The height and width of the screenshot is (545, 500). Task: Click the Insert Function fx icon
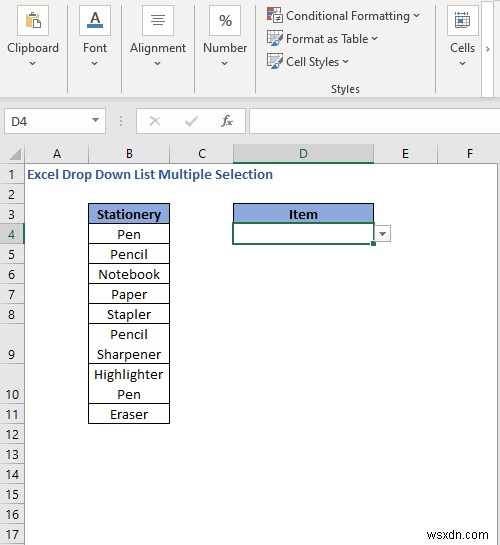point(227,121)
